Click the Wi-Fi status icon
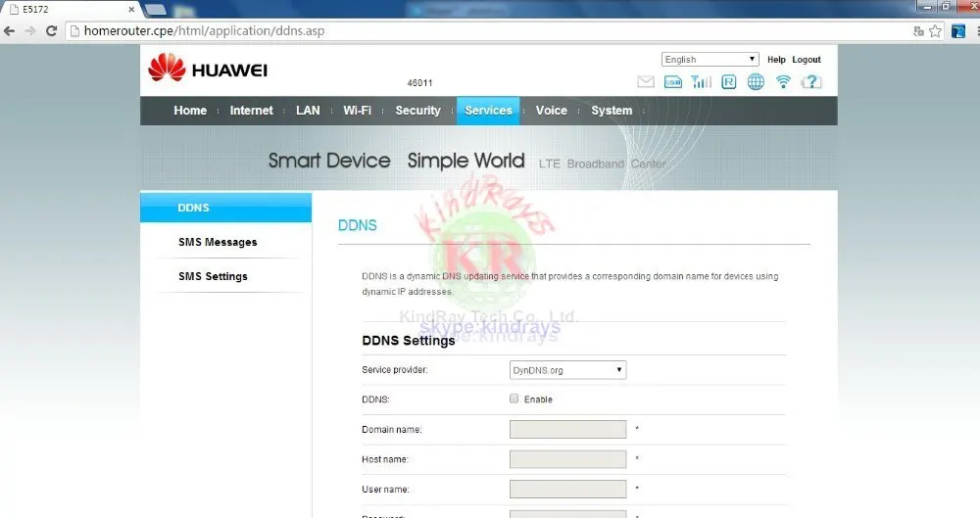980x518 pixels. [783, 82]
